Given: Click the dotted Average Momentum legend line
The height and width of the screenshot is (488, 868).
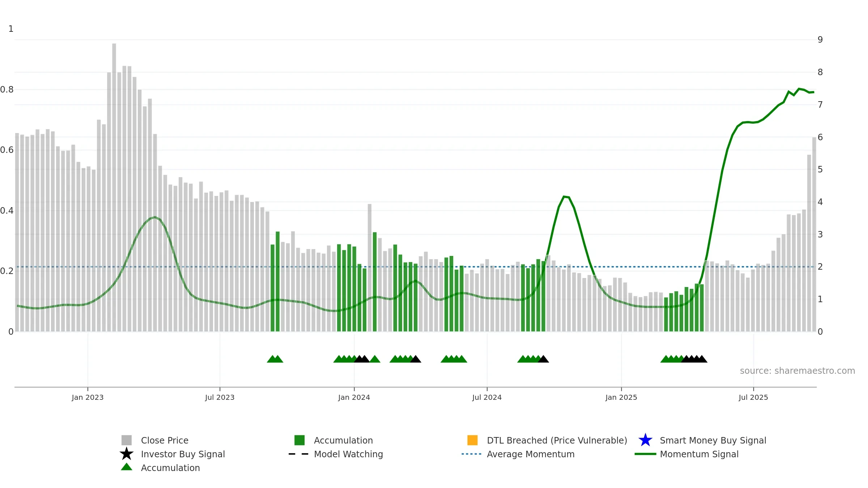Looking at the screenshot, I should point(472,454).
